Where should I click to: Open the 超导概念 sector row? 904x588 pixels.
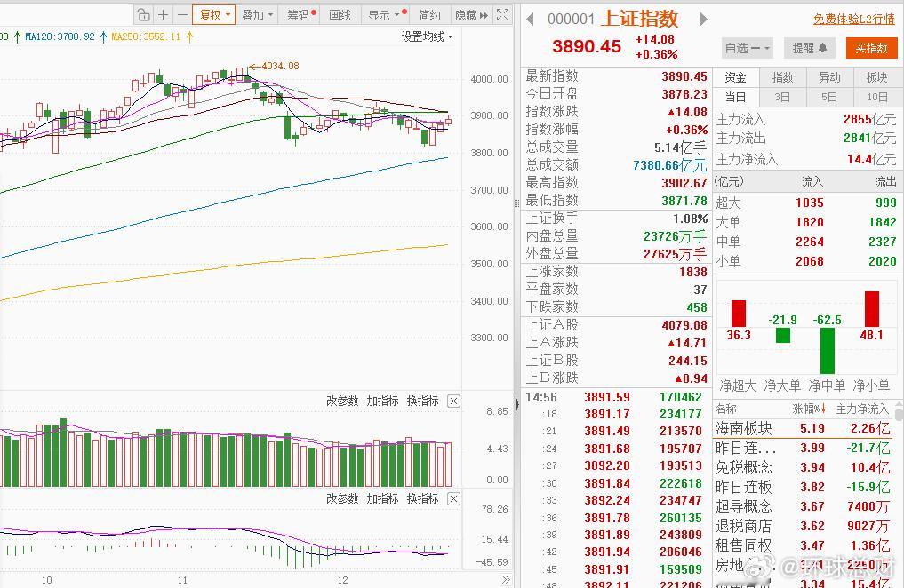pos(803,507)
